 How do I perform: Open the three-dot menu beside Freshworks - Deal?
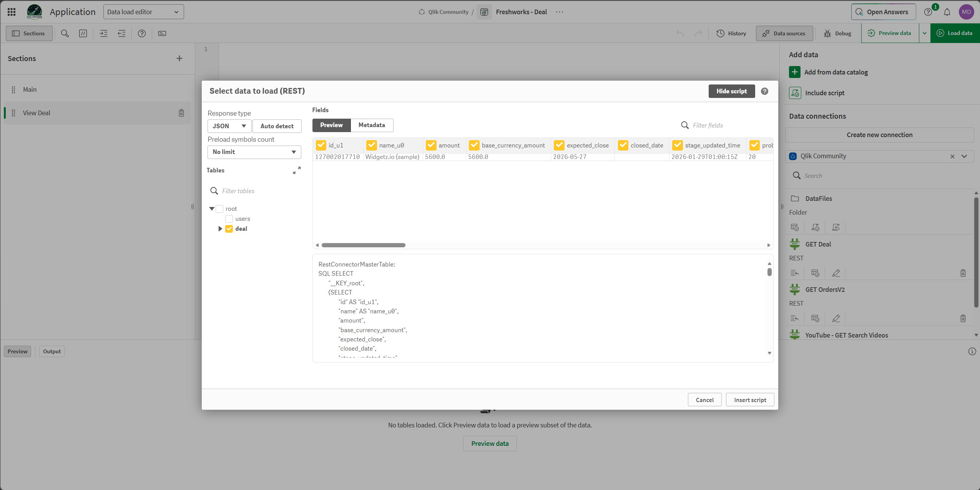pyautogui.click(x=560, y=12)
